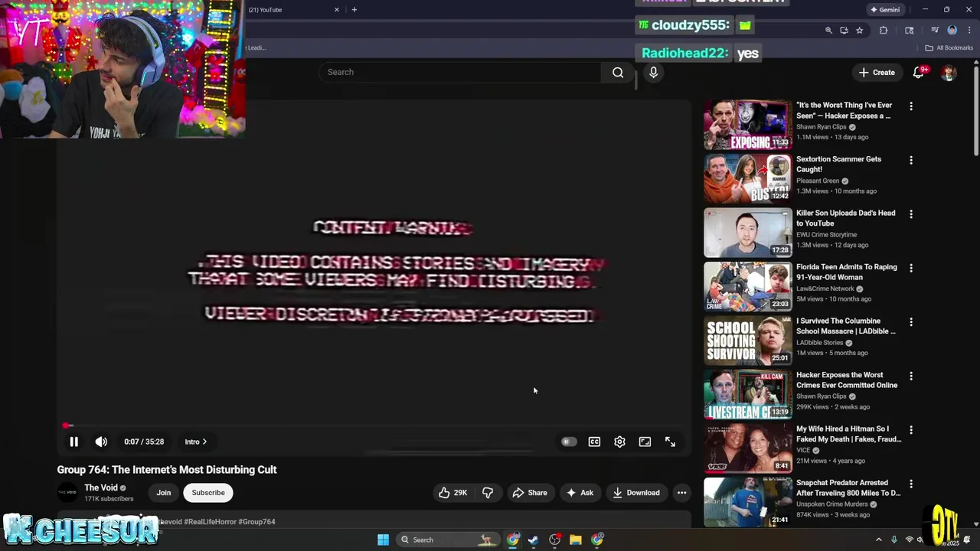This screenshot has width=980, height=551.
Task: Select the (21) YouTube tab
Action: pyautogui.click(x=291, y=10)
